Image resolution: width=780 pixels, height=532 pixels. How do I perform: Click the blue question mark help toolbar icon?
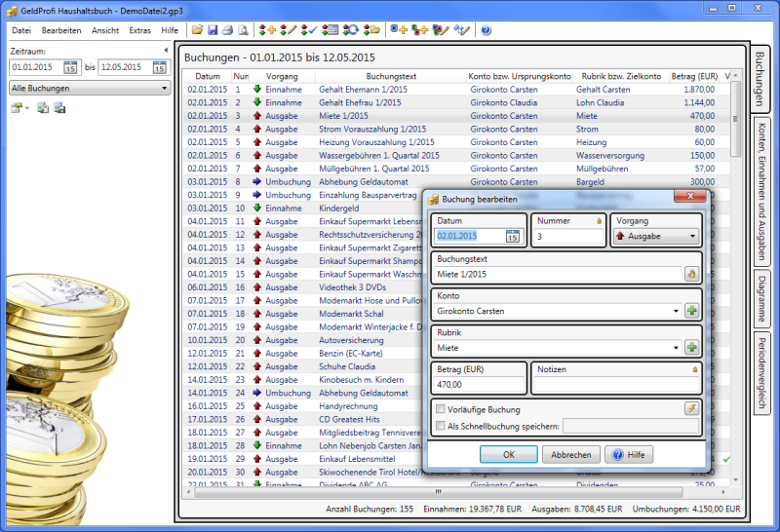click(487, 30)
